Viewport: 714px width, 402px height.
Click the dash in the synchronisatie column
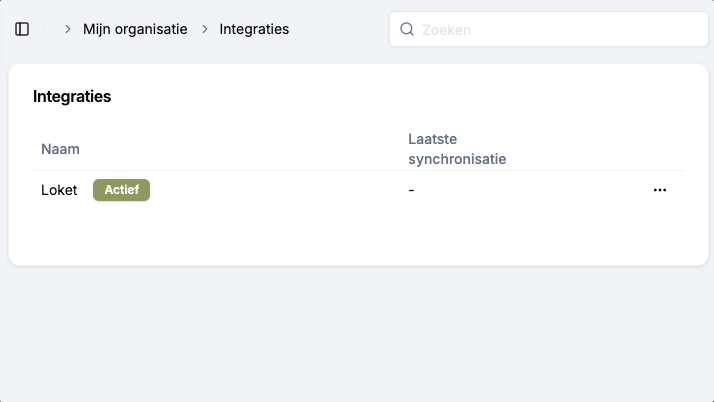(412, 190)
